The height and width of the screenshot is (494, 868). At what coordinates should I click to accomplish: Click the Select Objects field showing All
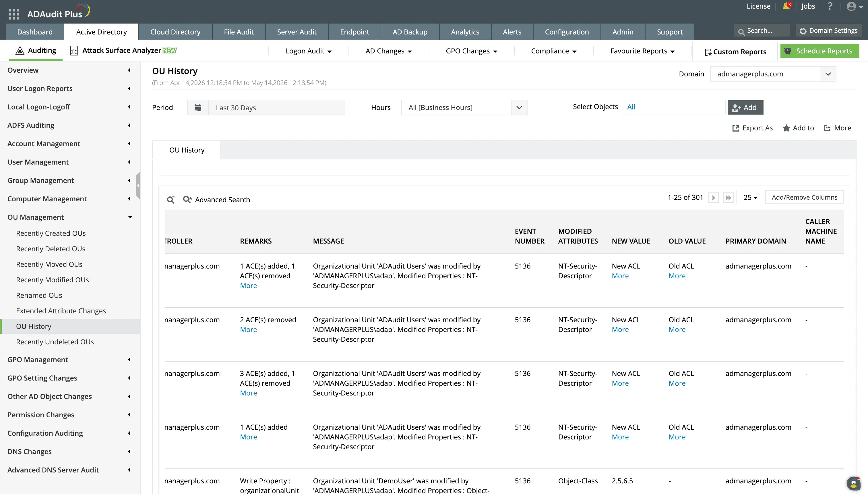[673, 107]
